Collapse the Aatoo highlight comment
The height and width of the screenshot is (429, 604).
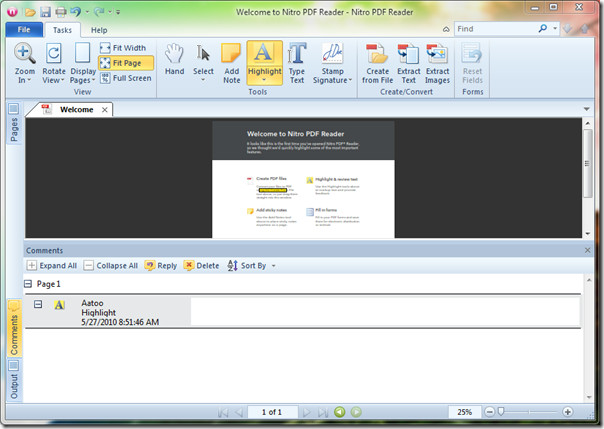tap(38, 305)
